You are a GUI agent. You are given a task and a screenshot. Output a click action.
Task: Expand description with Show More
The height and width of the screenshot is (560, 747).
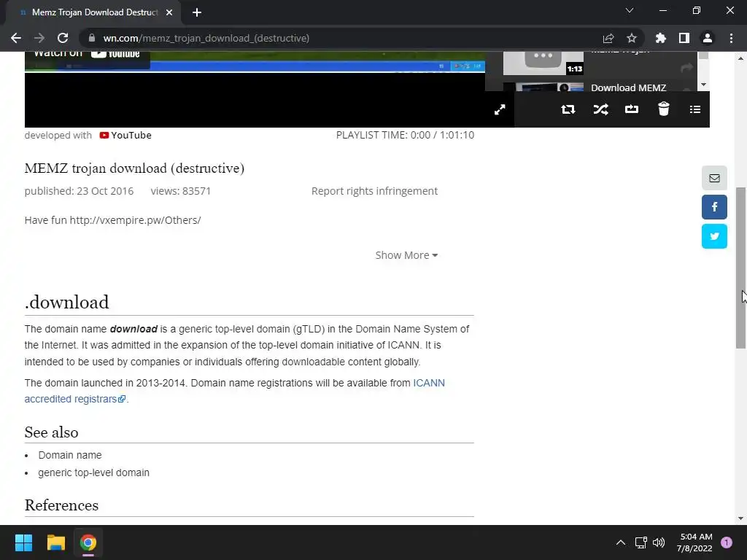coord(406,255)
